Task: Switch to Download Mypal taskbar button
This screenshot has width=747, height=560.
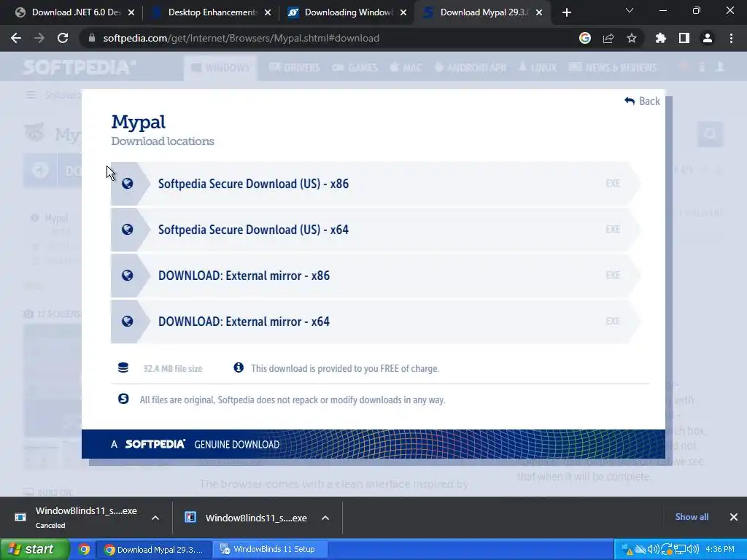Action: [x=153, y=550]
